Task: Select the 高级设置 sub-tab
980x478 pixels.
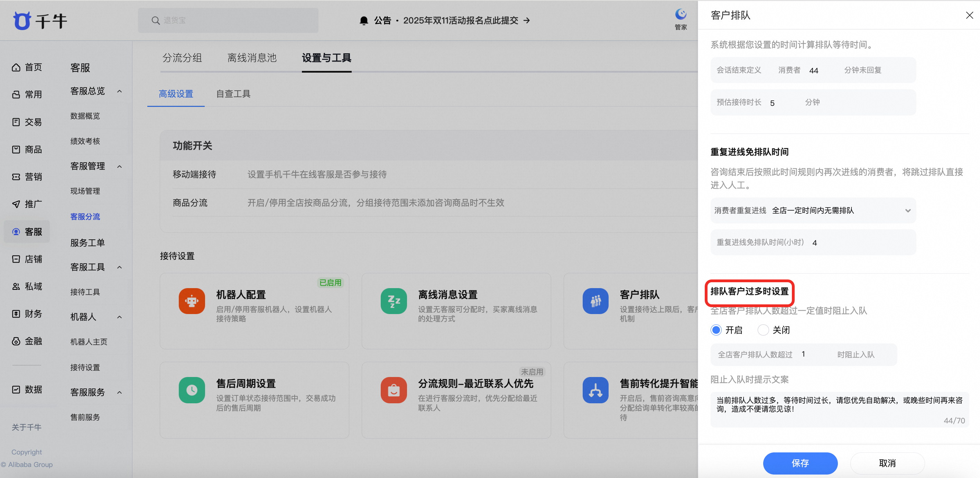Action: pos(176,94)
